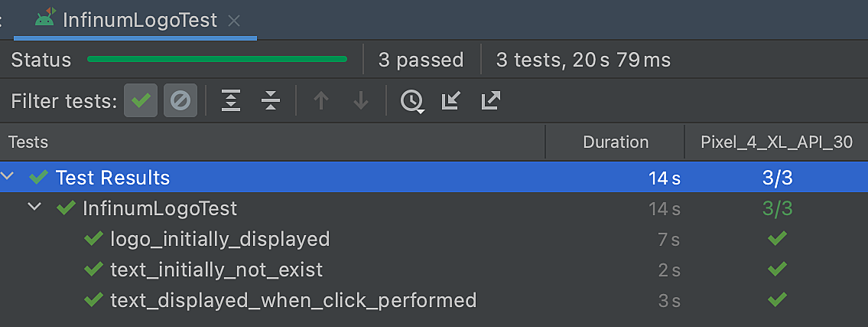Screen dimensions: 868x327
Task: Click the import tests icon
Action: pos(451,100)
